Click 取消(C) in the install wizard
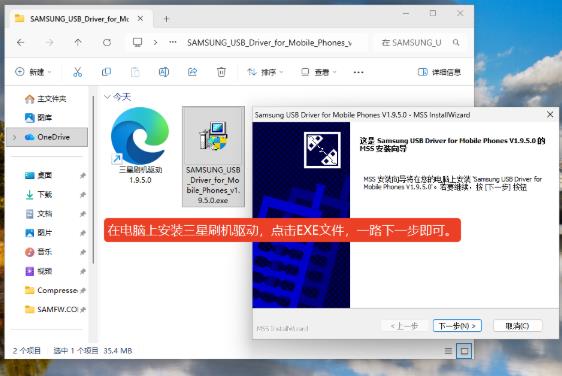This screenshot has height=376, width=562. (x=517, y=326)
